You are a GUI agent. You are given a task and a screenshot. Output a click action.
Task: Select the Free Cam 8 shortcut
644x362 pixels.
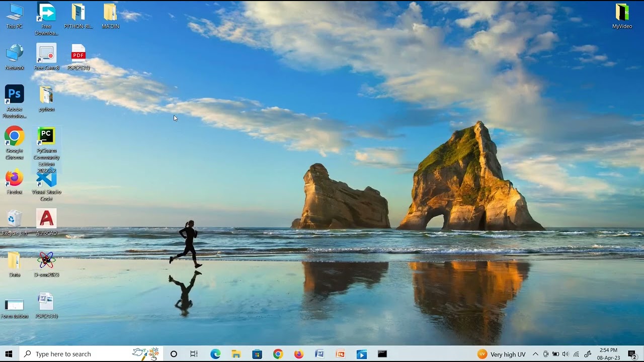(x=46, y=57)
